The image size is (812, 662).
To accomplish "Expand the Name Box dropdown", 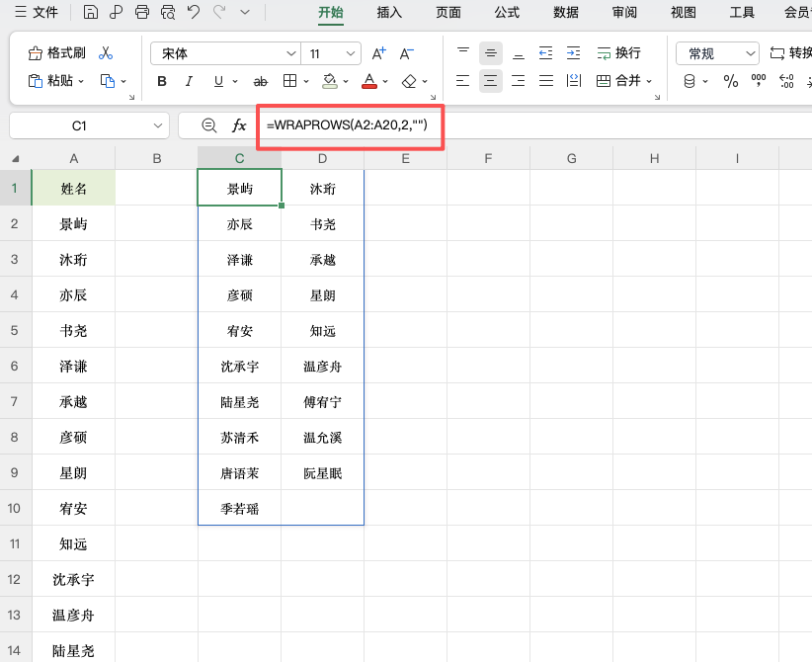I will (x=158, y=125).
